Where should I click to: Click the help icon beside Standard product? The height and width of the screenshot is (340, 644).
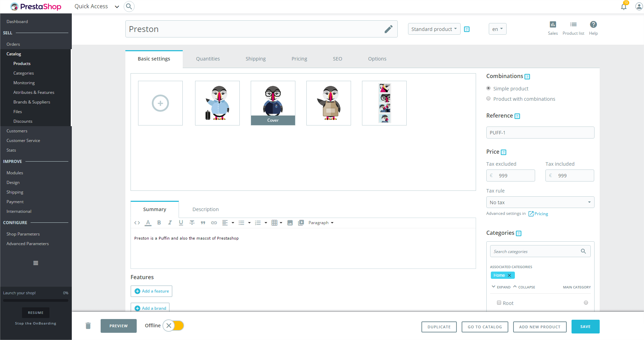click(x=467, y=29)
